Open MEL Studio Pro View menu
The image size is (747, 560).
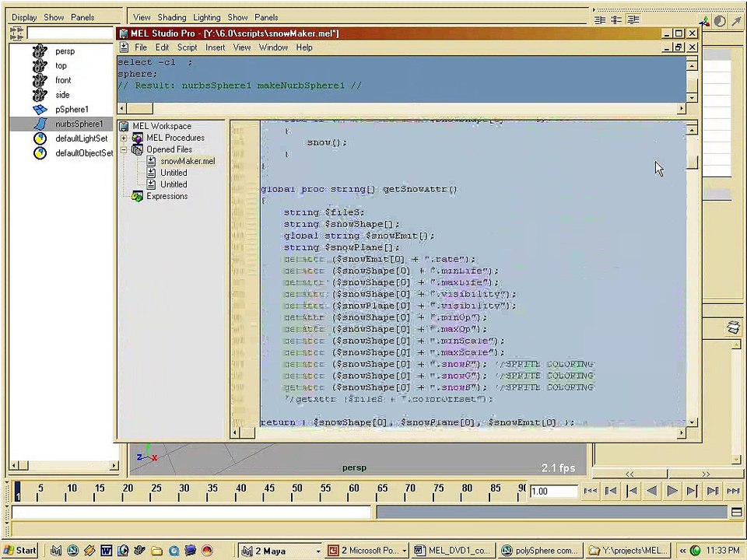[241, 47]
